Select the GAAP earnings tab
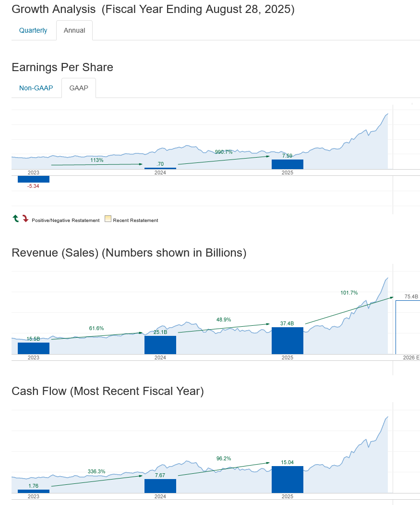Viewport: 420px width, 505px height. [79, 88]
